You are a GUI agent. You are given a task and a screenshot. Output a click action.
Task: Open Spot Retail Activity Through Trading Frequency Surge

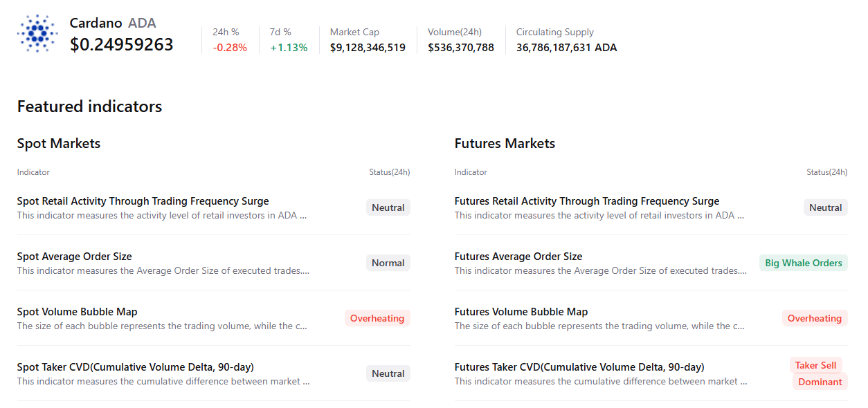[143, 201]
